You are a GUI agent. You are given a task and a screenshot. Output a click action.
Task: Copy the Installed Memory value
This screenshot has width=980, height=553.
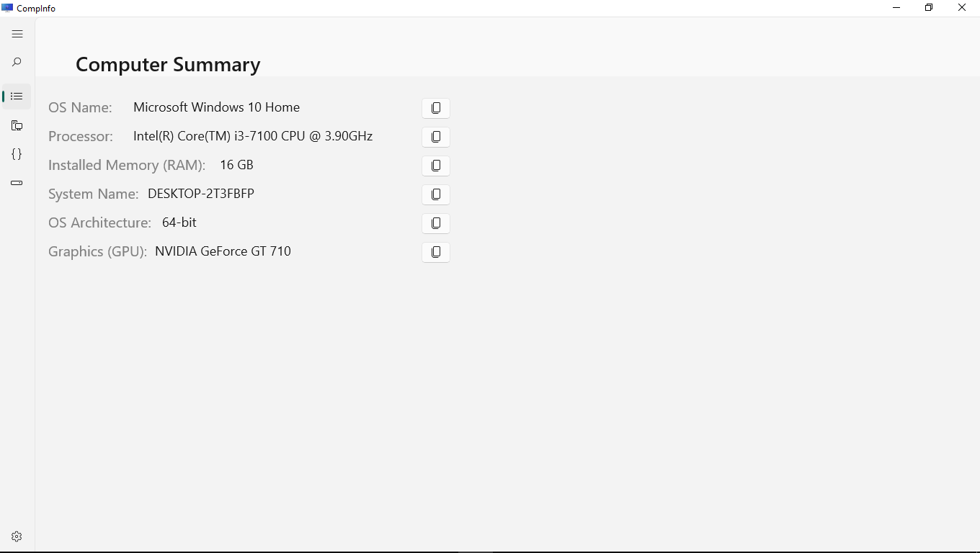(x=436, y=166)
